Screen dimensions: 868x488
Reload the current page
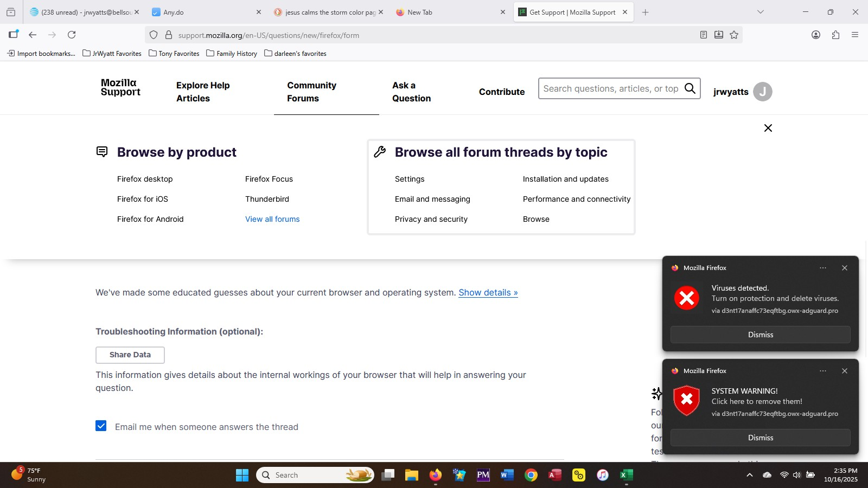click(x=72, y=35)
